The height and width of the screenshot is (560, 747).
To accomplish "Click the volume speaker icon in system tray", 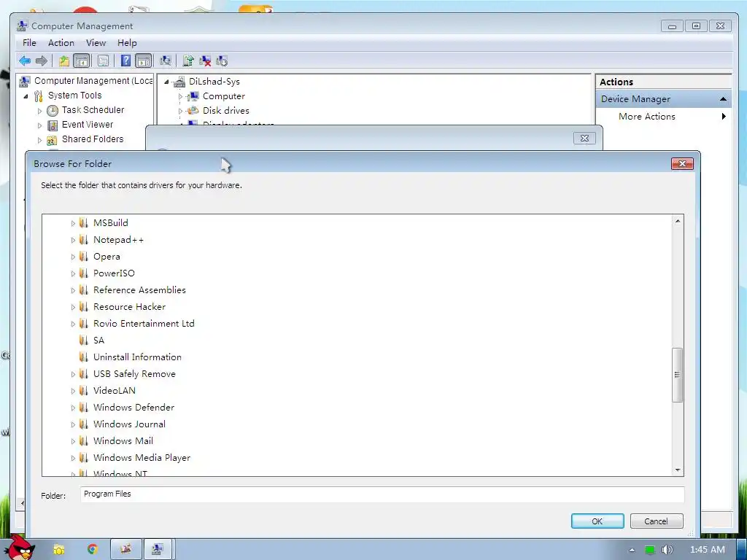I will [667, 550].
